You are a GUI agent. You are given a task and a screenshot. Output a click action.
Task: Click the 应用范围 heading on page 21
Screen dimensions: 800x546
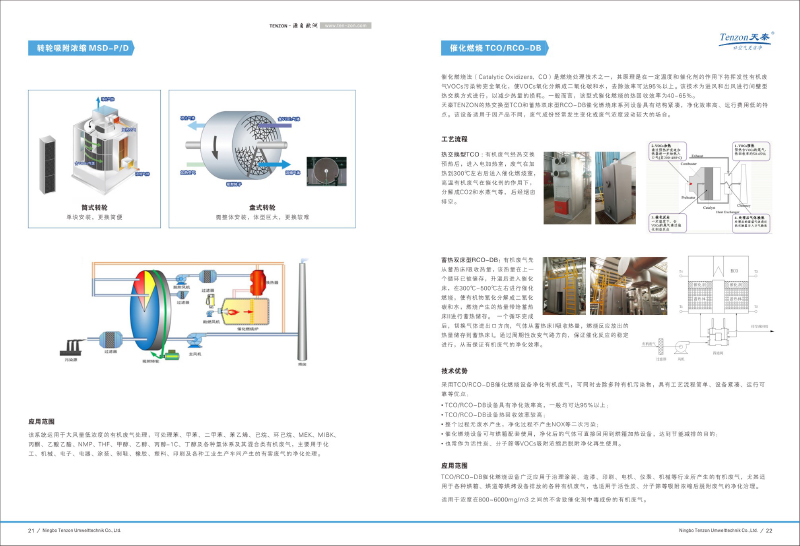tap(41, 421)
